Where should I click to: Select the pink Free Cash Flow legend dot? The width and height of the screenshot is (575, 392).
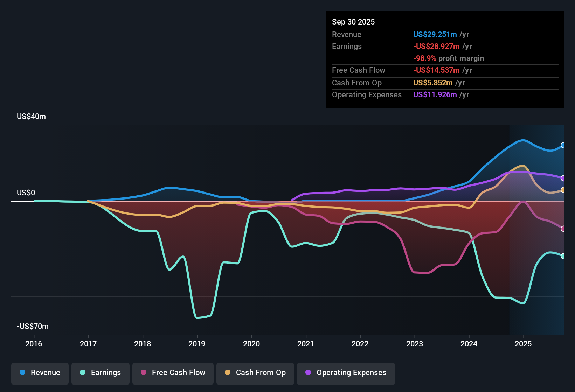click(143, 373)
